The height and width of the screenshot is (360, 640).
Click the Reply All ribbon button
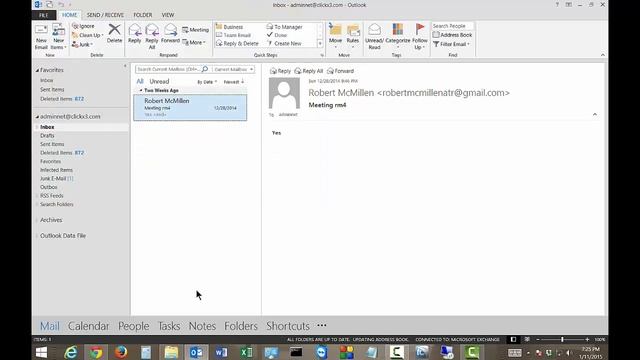tap(151, 37)
